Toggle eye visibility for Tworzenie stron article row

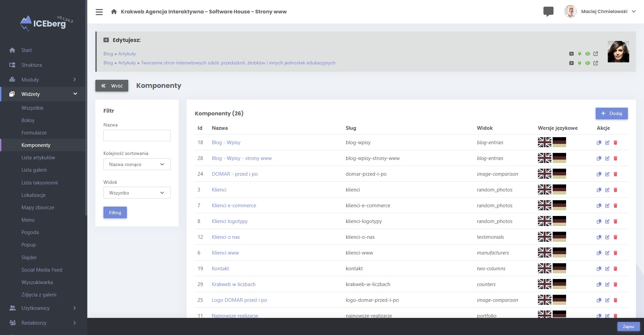tap(588, 63)
